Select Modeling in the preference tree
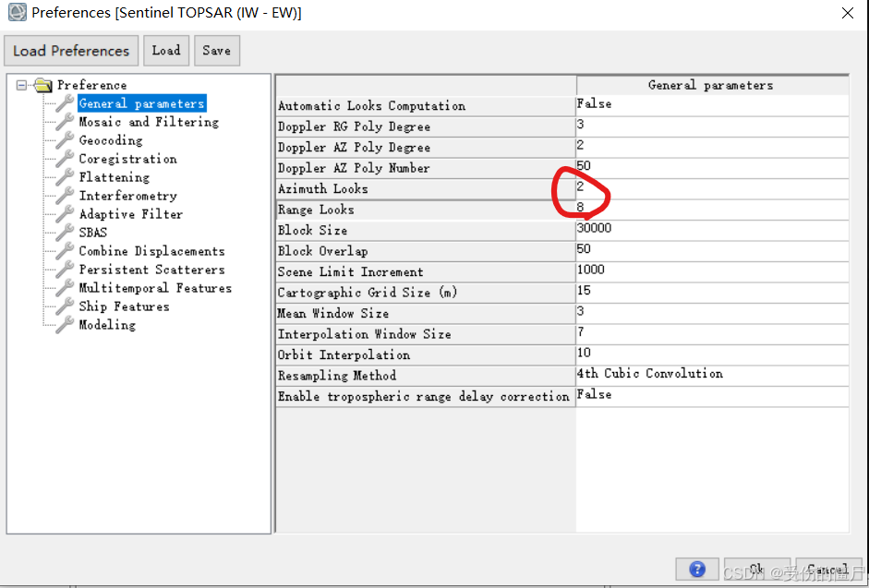This screenshot has width=869, height=588. pos(106,325)
